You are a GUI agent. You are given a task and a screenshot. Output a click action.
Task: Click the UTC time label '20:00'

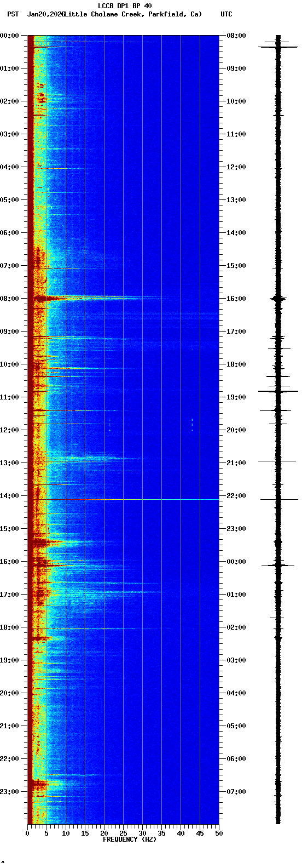236,430
